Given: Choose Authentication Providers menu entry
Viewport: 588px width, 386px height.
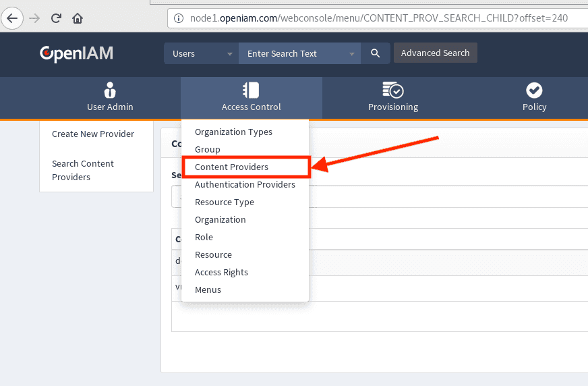Looking at the screenshot, I should [245, 184].
